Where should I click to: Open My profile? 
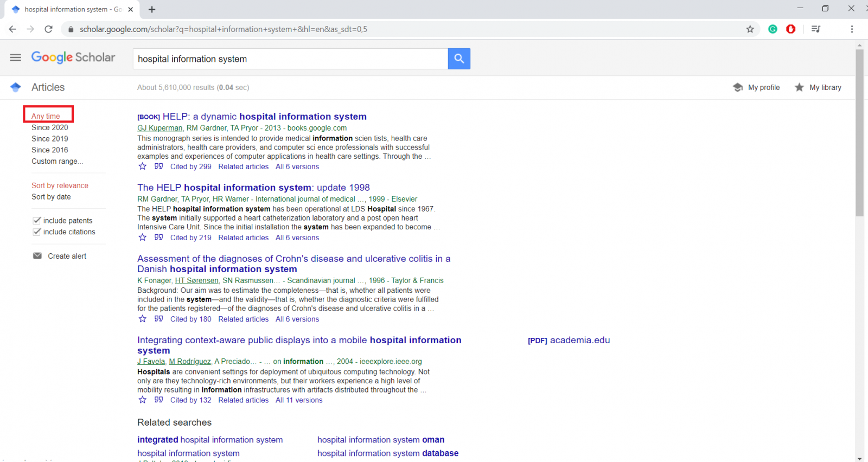[x=756, y=87]
